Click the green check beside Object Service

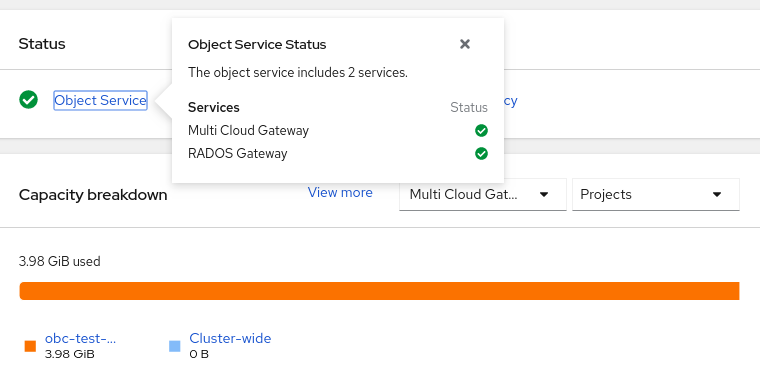pos(29,100)
